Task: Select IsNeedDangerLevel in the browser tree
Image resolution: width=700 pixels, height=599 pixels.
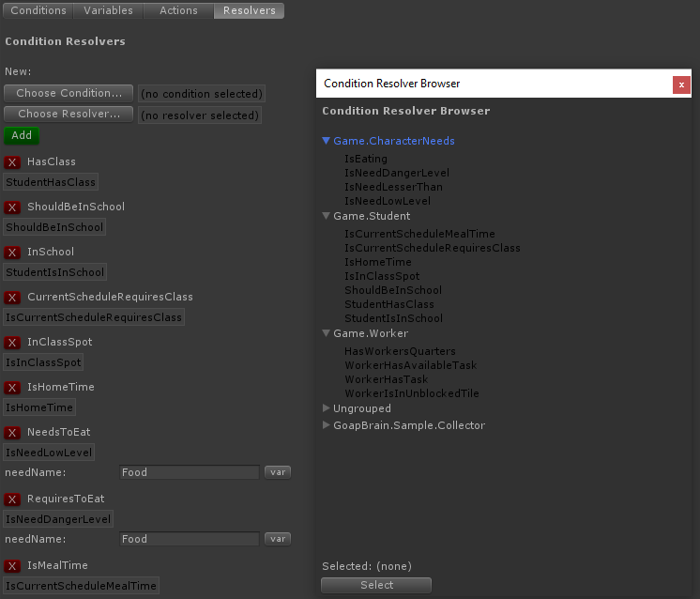Action: pyautogui.click(x=397, y=173)
